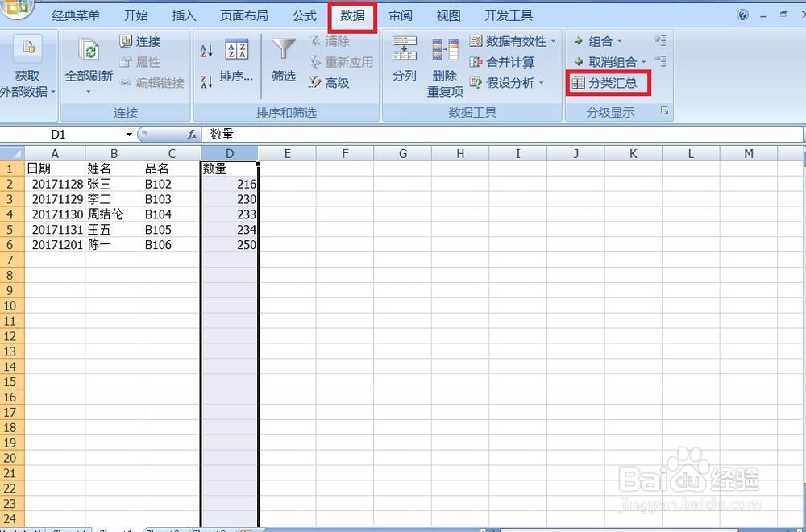Switch to the 视图 tab
This screenshot has width=806, height=532.
pyautogui.click(x=448, y=16)
